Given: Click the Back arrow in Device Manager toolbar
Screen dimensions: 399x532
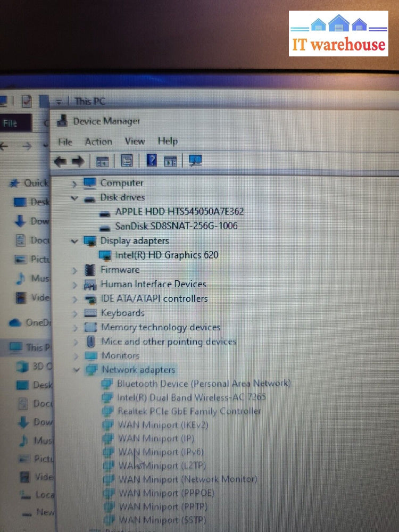Looking at the screenshot, I should click(x=60, y=161).
